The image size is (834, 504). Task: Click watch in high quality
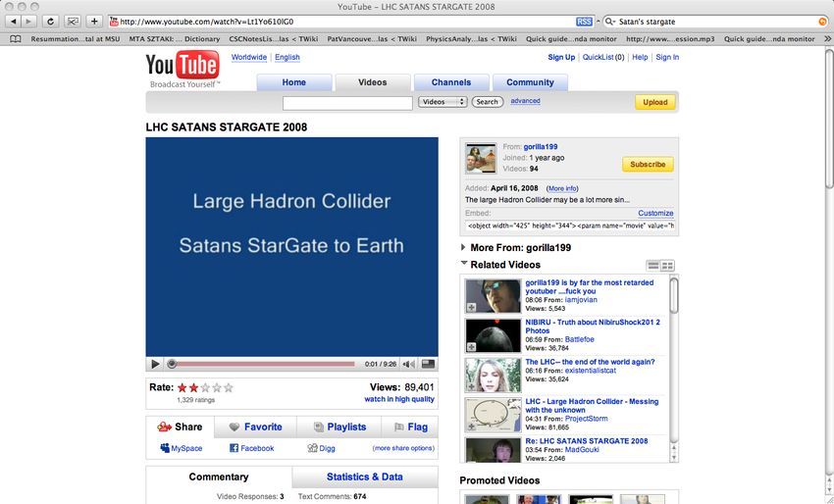[399, 399]
